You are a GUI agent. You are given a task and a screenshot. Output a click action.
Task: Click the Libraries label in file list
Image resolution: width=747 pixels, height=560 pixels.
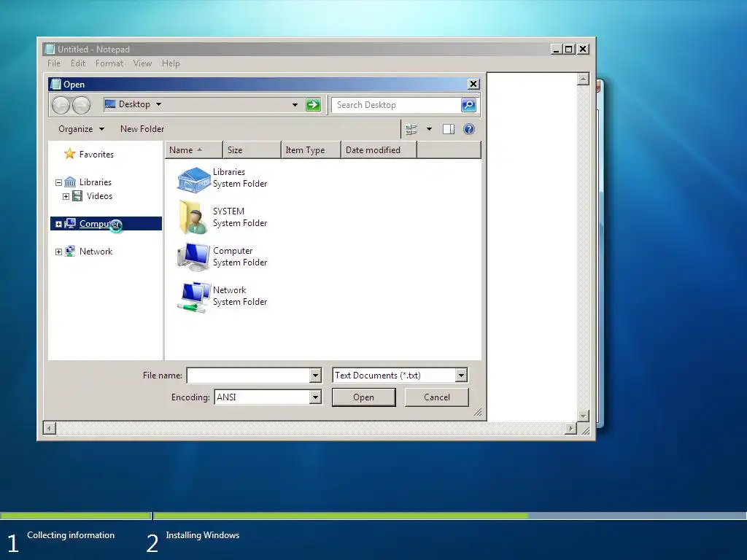pyautogui.click(x=229, y=172)
